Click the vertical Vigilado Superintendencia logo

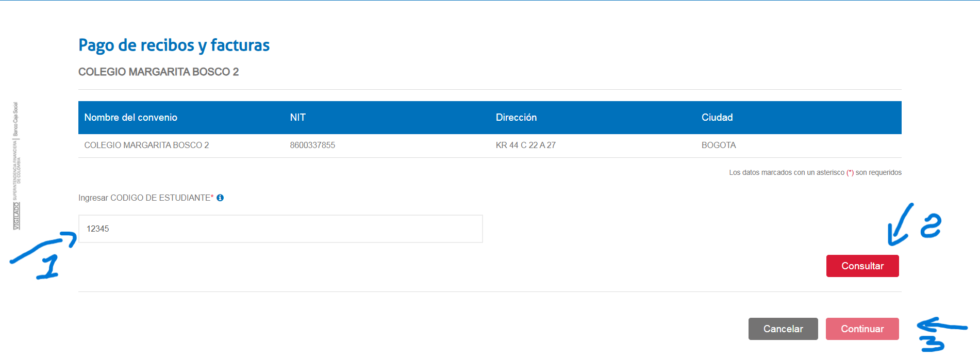pos(16,165)
